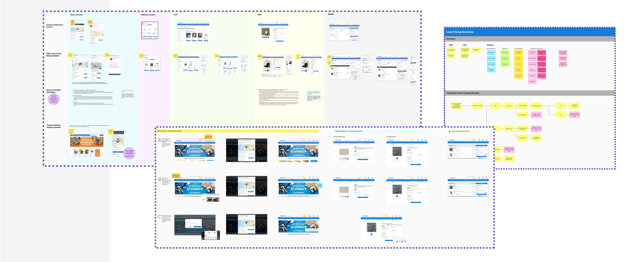Select the 'CAPL local pricing design proposal' row label
The width and height of the screenshot is (644, 262).
click(x=54, y=55)
